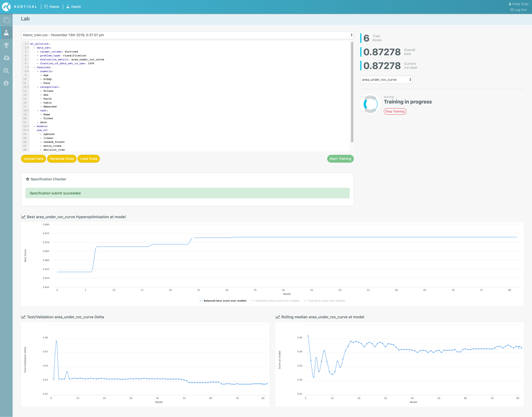Screen dimensions: 532x417
Task: Open the area_under_roc_curve metric dropdown
Action: click(386, 80)
